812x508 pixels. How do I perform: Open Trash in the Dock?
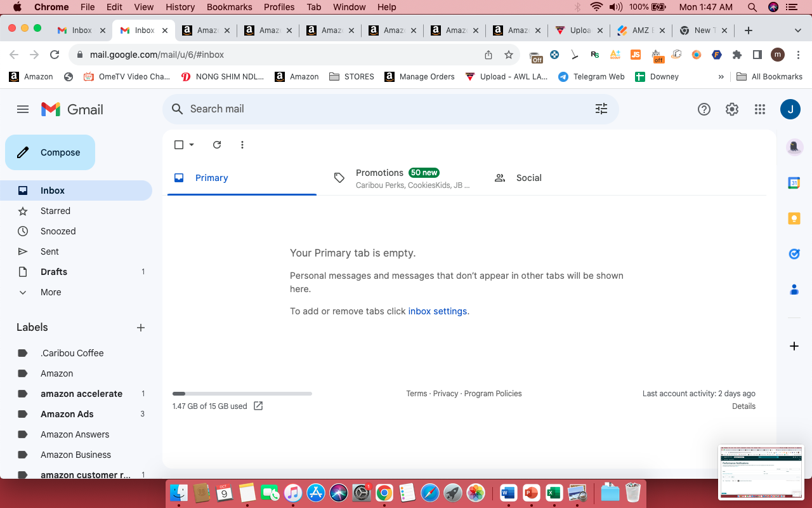point(633,493)
